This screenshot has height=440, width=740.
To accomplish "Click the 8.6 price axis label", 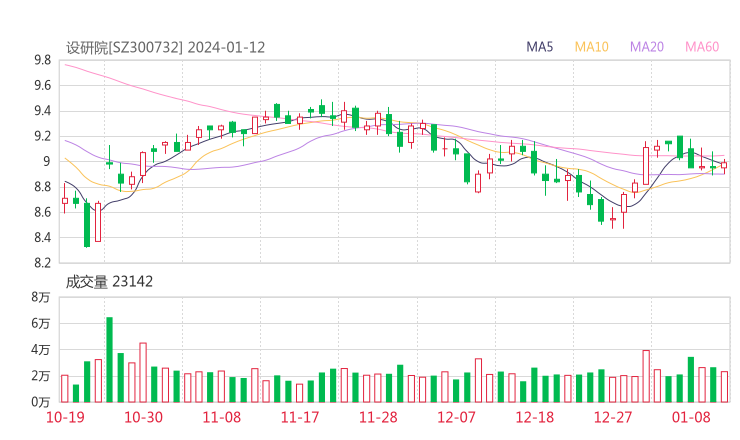I will click(x=42, y=212).
